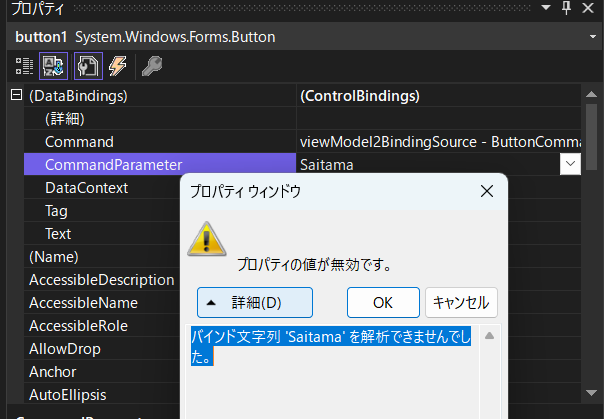The image size is (604, 419).
Task: Toggle auto-hide pin on Properties panel
Action: [566, 8]
